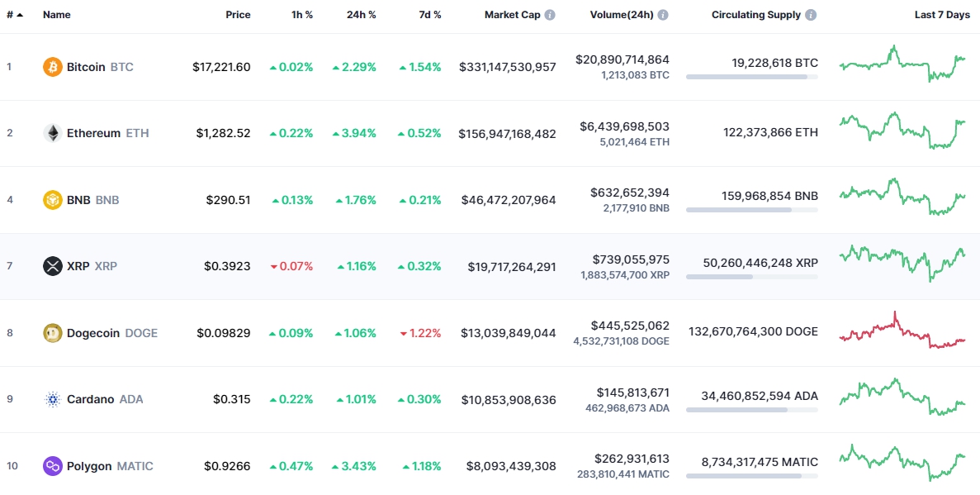Sort table by Market Cap header
Screen dimensions: 980x495
point(513,15)
